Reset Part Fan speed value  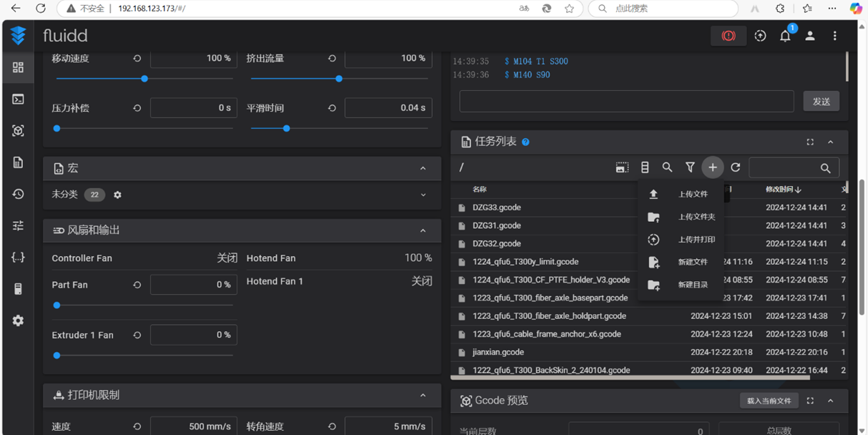(x=137, y=285)
